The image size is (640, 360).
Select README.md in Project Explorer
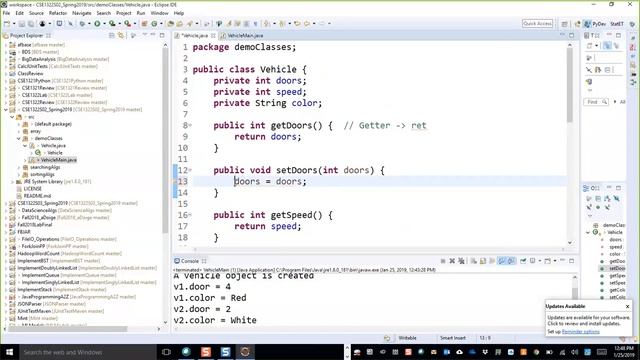tap(37, 196)
